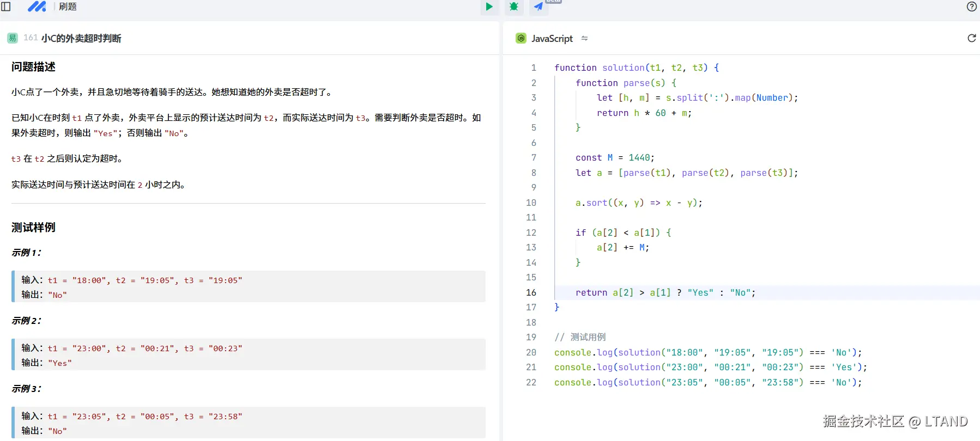This screenshot has width=980, height=441.
Task: Open the 刷题 menu item
Action: pyautogui.click(x=68, y=7)
